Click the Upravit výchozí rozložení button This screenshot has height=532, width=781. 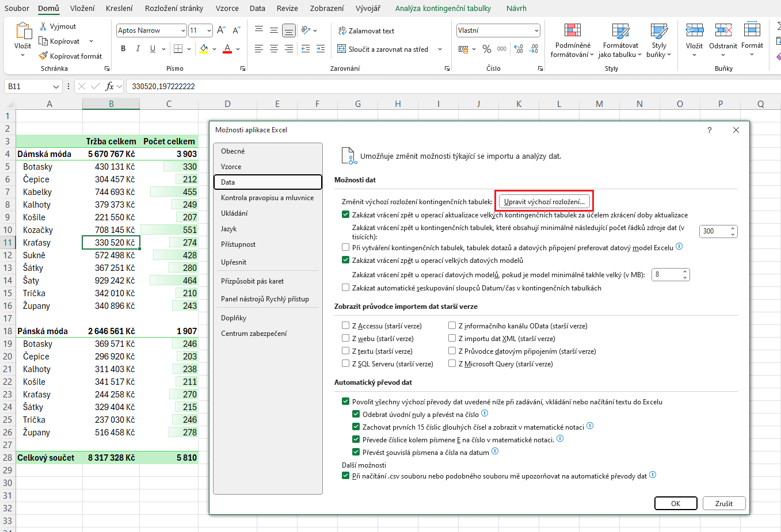click(544, 201)
